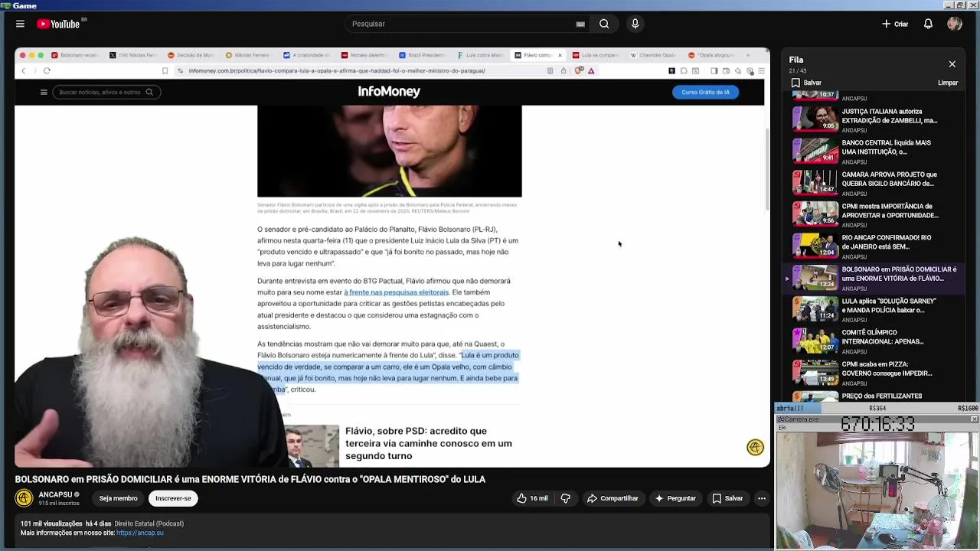980x551 pixels.
Task: Switch to the Lula cobra browser tab
Action: (480, 55)
